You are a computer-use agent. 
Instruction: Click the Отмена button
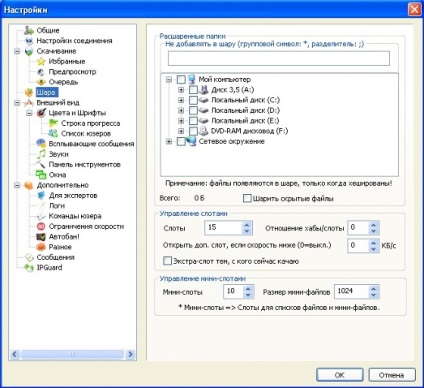pyautogui.click(x=392, y=375)
